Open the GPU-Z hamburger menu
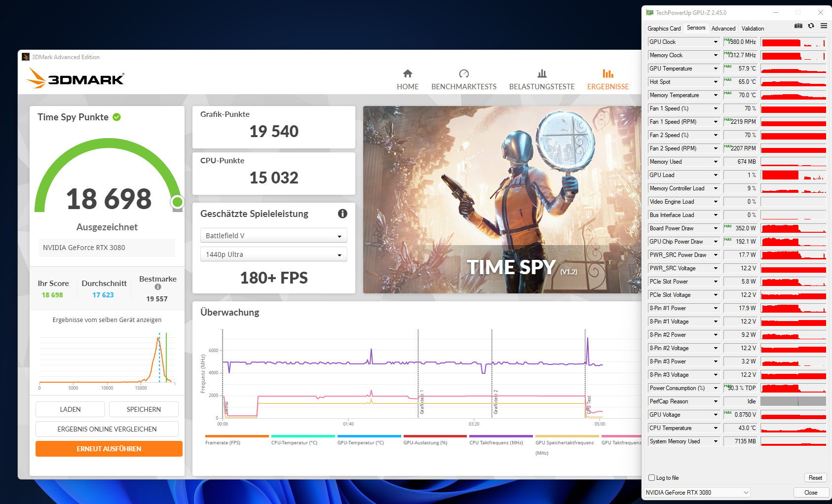The width and height of the screenshot is (832, 504). pyautogui.click(x=824, y=26)
